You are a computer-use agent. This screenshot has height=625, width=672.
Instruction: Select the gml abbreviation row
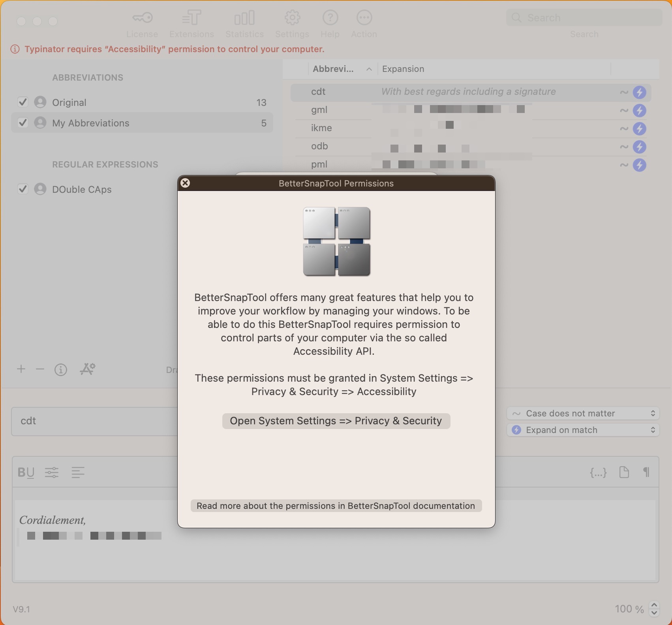point(471,110)
